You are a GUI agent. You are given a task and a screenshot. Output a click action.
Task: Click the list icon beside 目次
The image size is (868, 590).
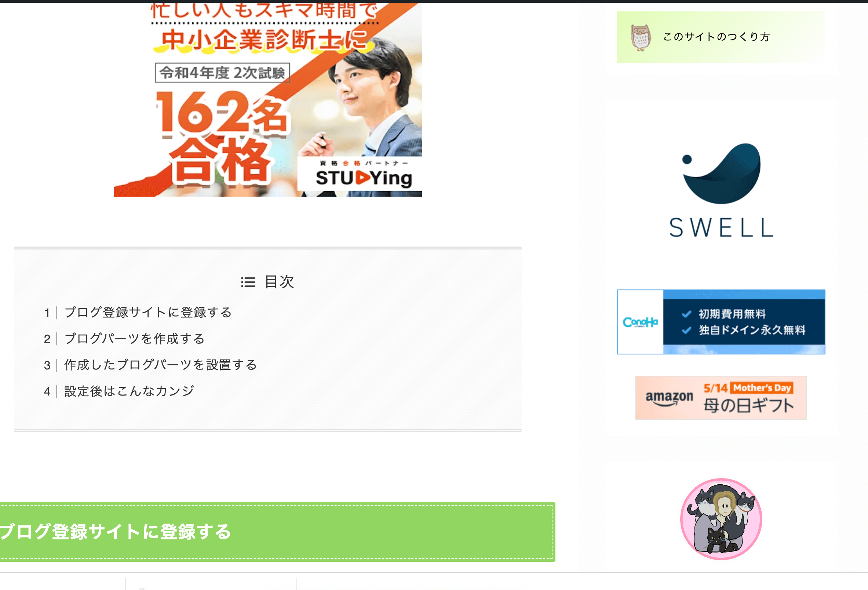[x=248, y=282]
